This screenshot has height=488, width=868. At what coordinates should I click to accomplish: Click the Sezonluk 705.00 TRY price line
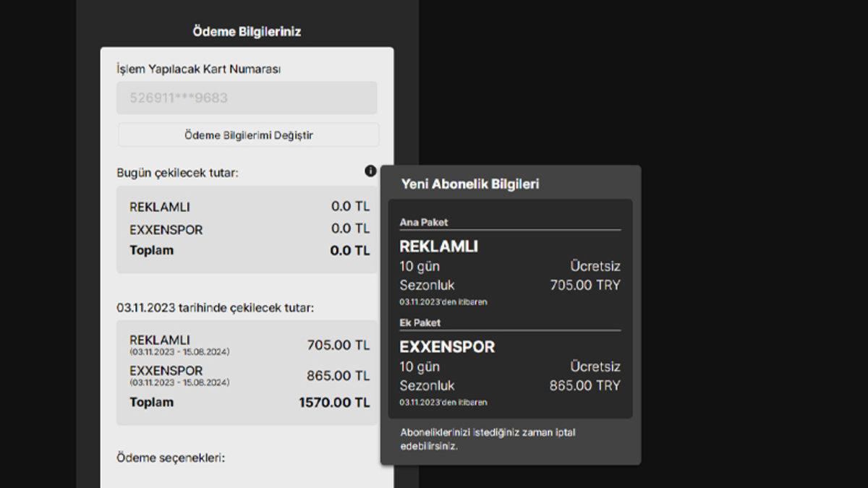click(x=509, y=286)
